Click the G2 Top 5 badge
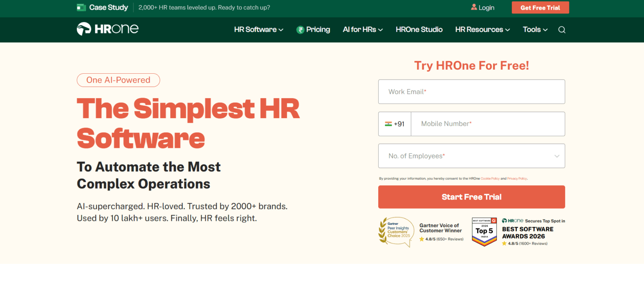The width and height of the screenshot is (644, 290). [x=484, y=232]
